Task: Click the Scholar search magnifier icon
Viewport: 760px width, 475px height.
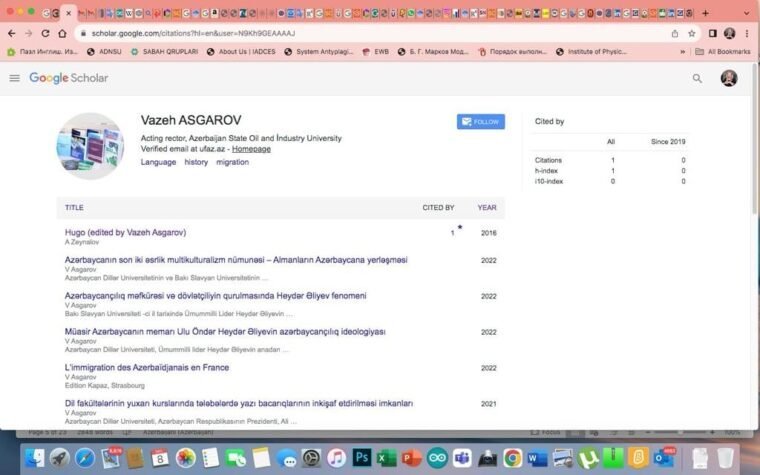Action: 697,78
